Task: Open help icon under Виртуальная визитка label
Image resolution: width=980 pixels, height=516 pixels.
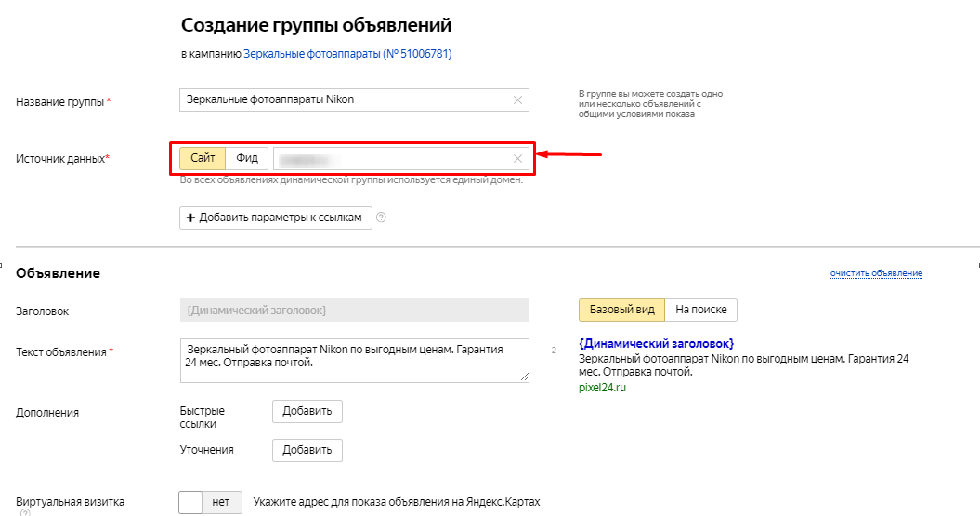Action: click(x=25, y=512)
